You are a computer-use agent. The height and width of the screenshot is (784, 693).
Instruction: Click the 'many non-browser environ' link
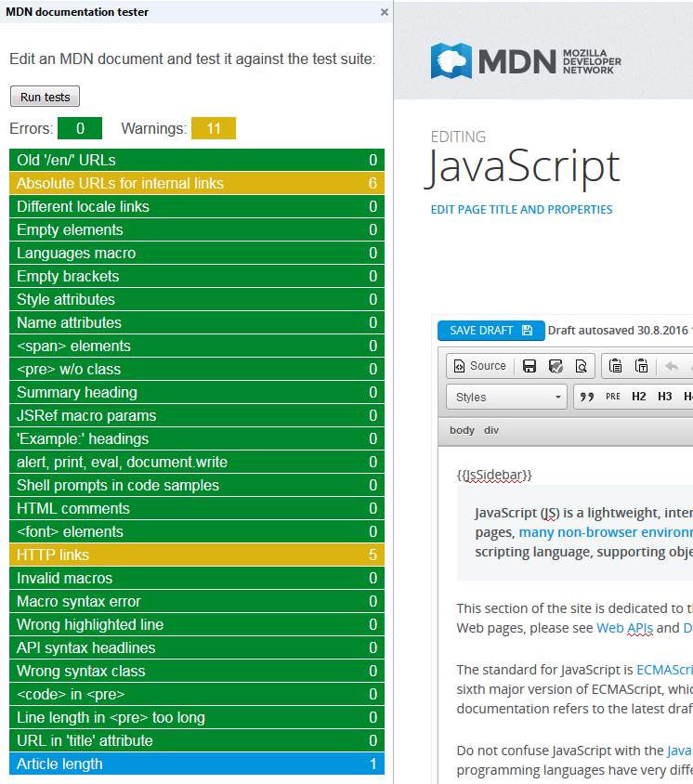pos(606,532)
